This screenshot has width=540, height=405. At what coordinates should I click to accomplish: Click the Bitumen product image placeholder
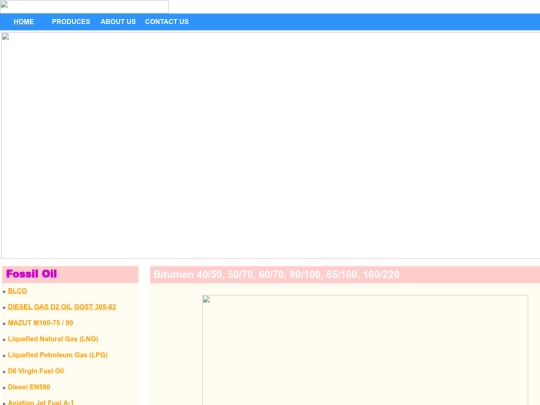[365, 350]
